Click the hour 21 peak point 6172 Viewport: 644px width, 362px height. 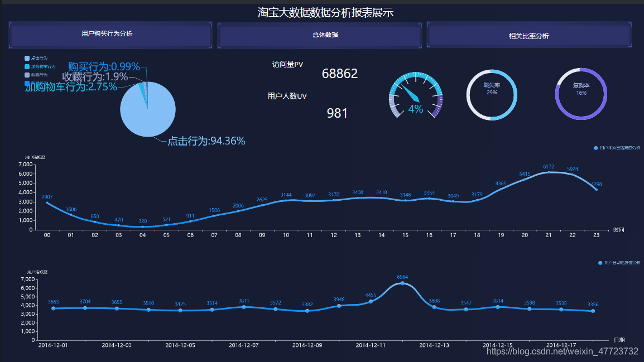pyautogui.click(x=549, y=172)
